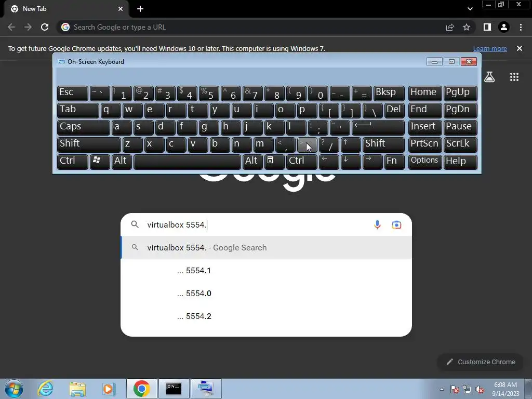Click the Del key

tap(395, 110)
